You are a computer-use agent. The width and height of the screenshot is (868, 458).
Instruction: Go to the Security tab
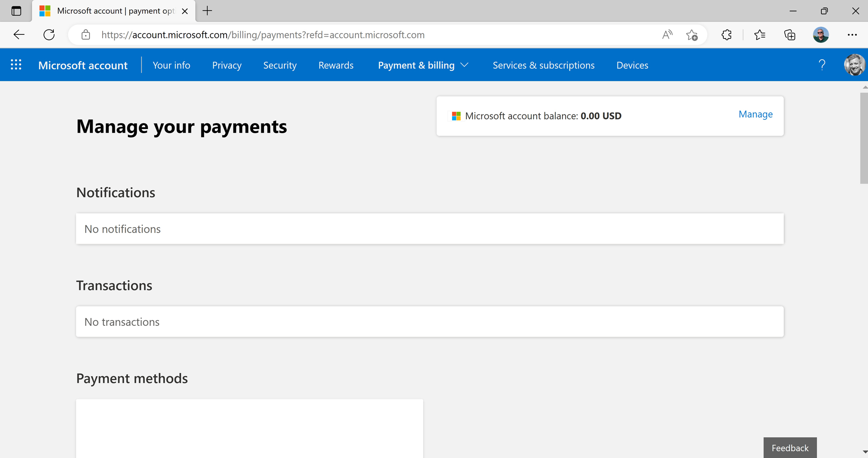click(280, 65)
